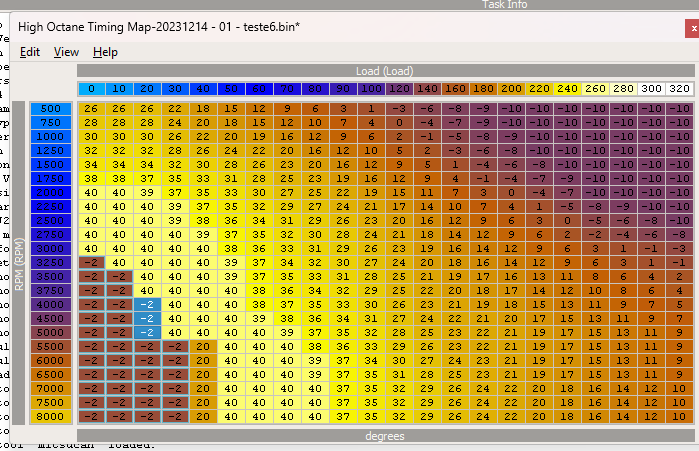The height and width of the screenshot is (451, 699).
Task: Select the 0 load column header
Action: click(91, 88)
